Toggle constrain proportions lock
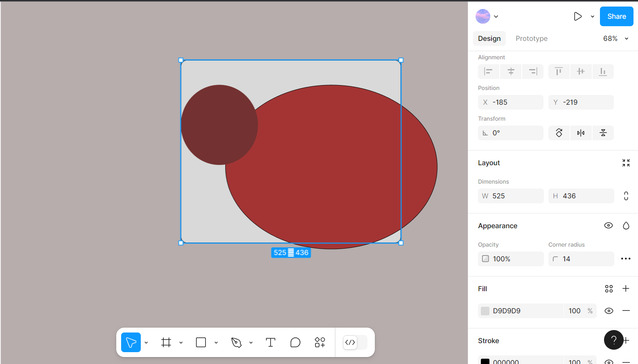The height and width of the screenshot is (364, 638). (x=626, y=196)
